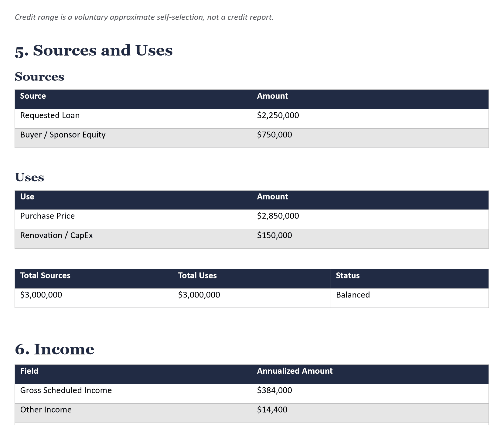Click the '5. Sources and Uses' heading
The image size is (504, 425).
coord(94,50)
